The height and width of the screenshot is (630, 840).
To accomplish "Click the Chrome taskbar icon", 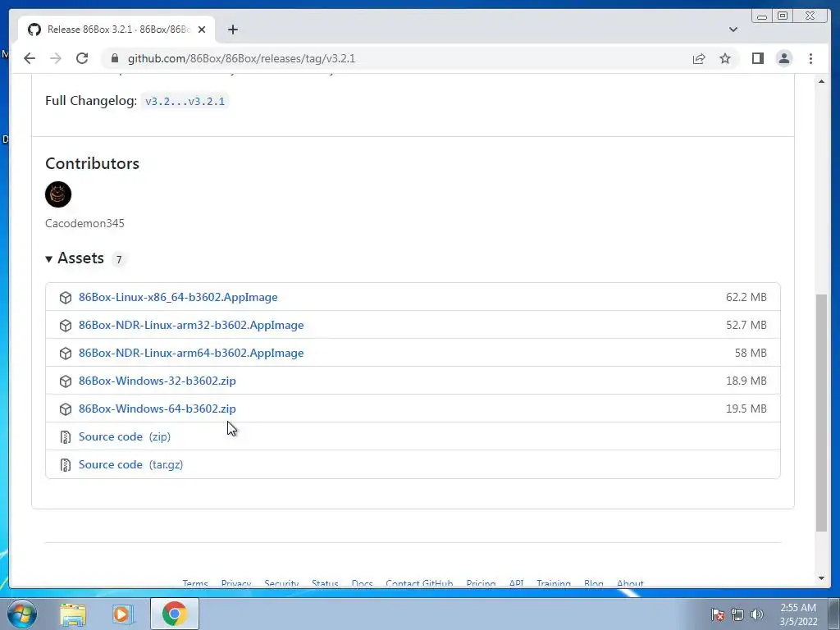I will click(174, 614).
